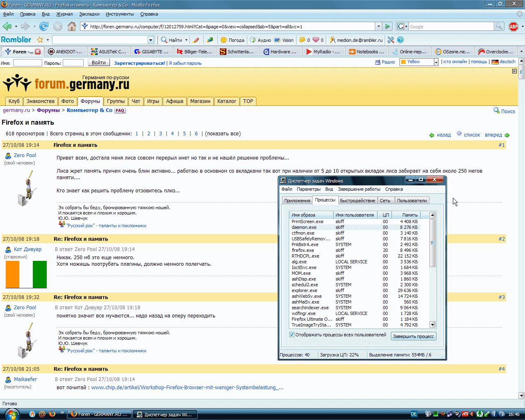Open the Форумы site tab
Viewport: 525px width, 420px height.
tap(90, 101)
